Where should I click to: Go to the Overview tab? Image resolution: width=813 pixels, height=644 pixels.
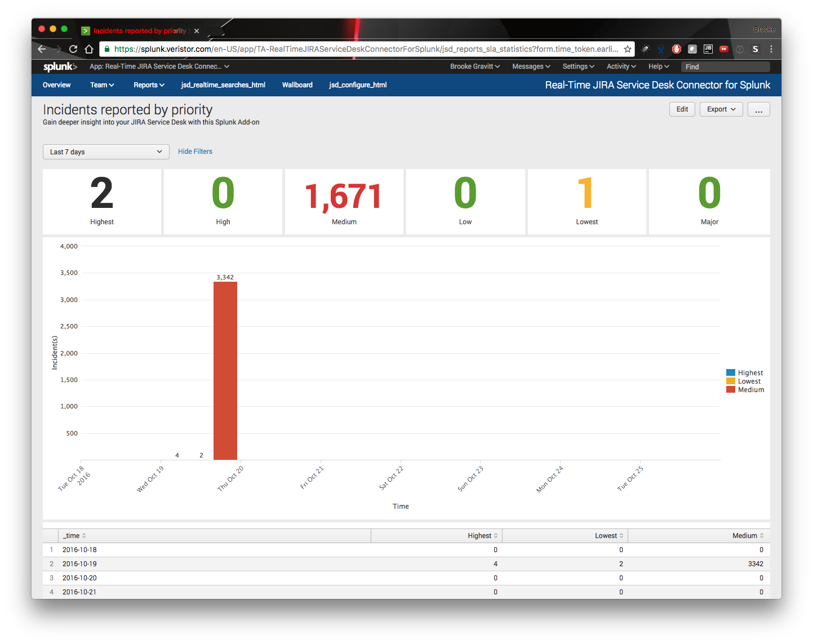click(57, 85)
